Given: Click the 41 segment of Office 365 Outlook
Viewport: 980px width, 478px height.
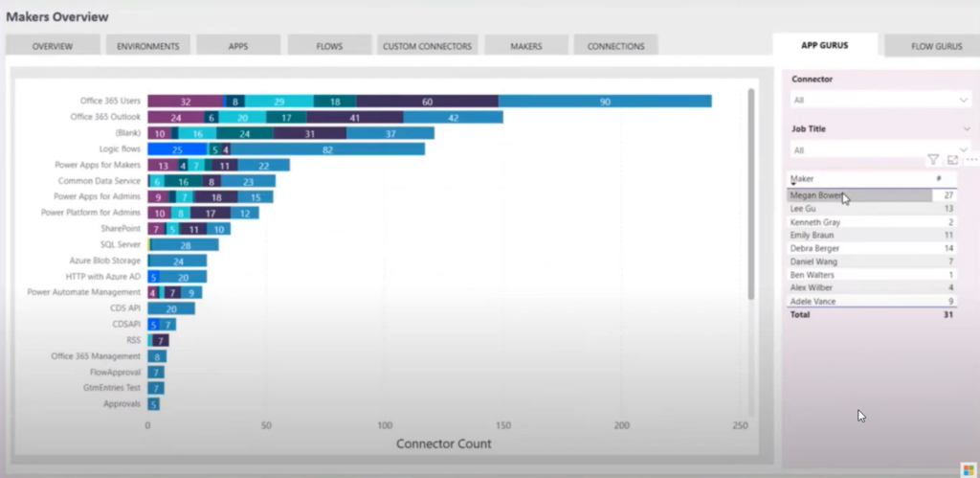Looking at the screenshot, I should (x=354, y=117).
